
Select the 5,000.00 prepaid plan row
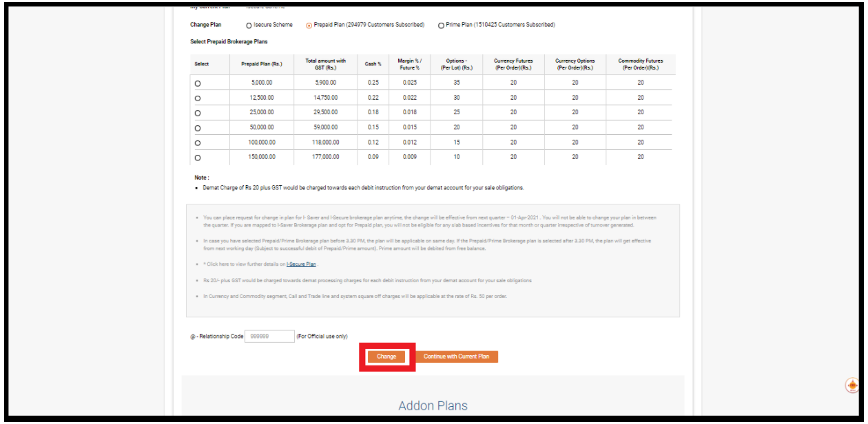point(198,83)
